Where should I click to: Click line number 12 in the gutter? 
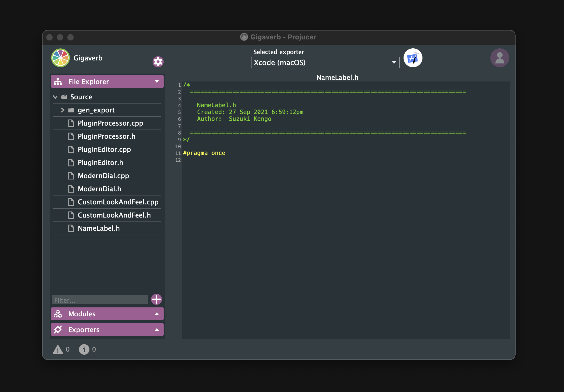click(x=178, y=160)
